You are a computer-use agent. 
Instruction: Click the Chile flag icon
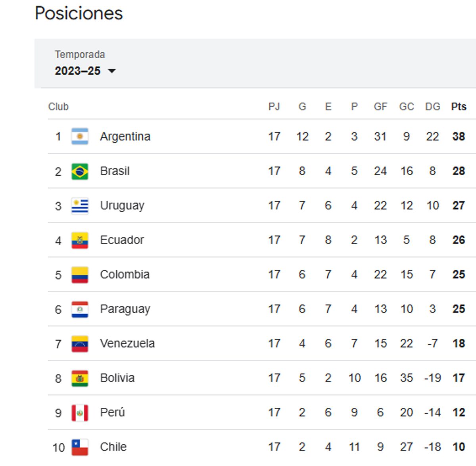(x=80, y=447)
